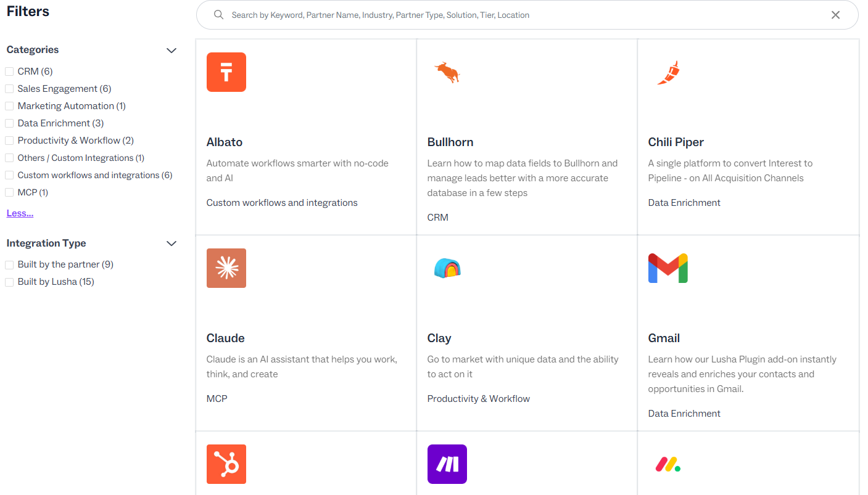868x495 pixels.
Task: Check the Built by the partner (9) filter
Action: pyautogui.click(x=9, y=264)
